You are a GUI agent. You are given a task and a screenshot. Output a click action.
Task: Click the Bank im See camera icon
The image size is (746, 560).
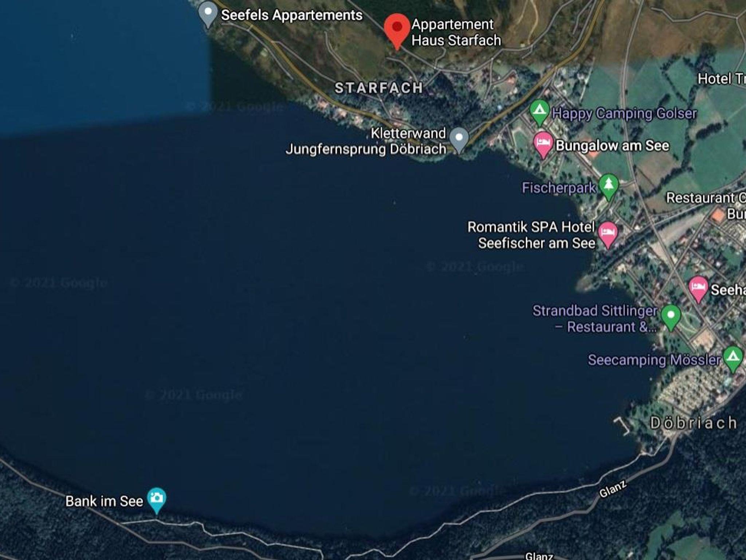(157, 498)
